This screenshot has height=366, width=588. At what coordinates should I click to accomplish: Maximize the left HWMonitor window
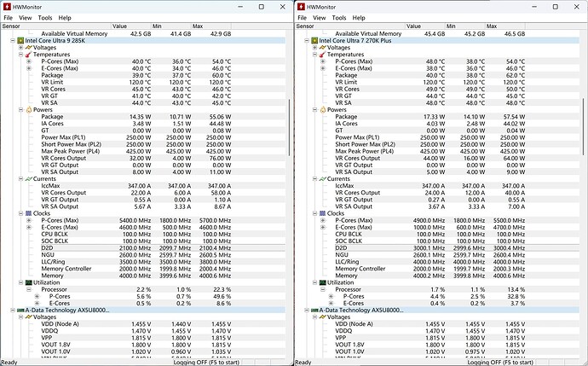coord(262,7)
